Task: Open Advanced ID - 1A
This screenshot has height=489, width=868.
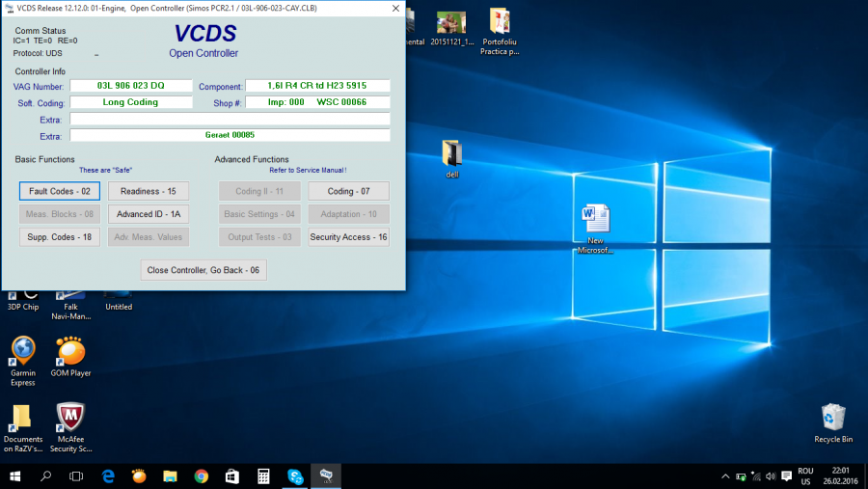Action: (x=148, y=214)
